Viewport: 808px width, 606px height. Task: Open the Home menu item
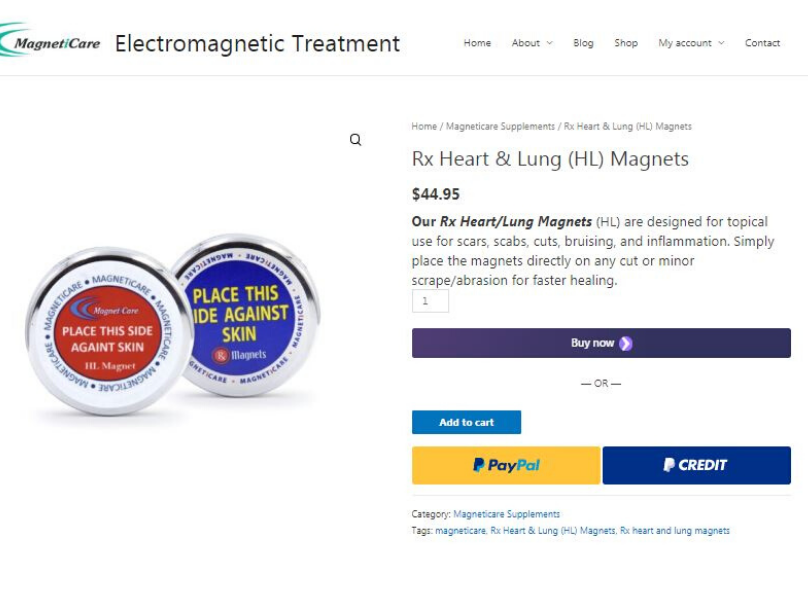coord(477,43)
